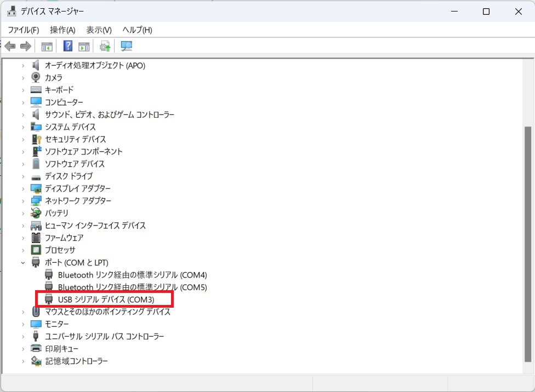Expand the 記憶域コントローラー chevron
535x392 pixels.
coord(23,361)
